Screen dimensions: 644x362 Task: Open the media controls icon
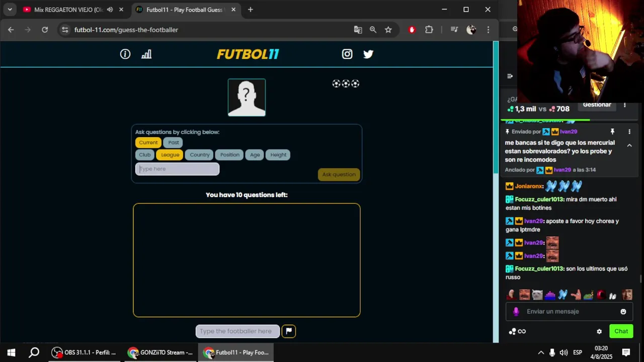pyautogui.click(x=454, y=30)
